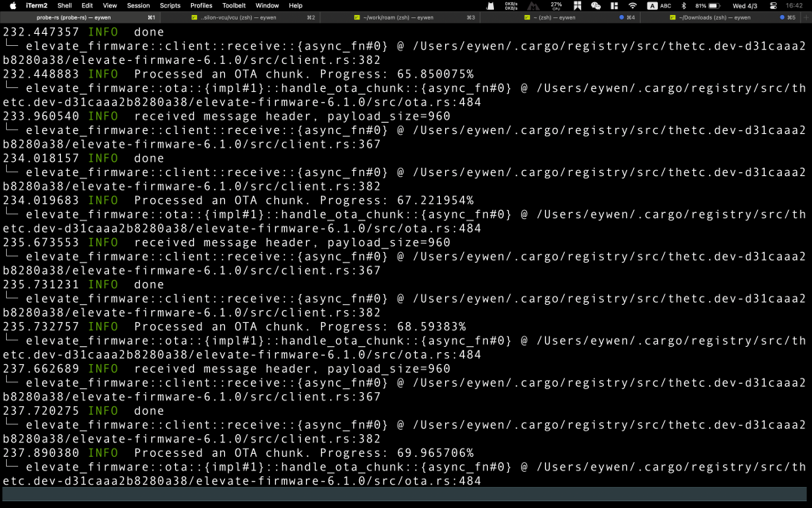Switch ABC input source in menu bar
812x508 pixels.
point(659,5)
